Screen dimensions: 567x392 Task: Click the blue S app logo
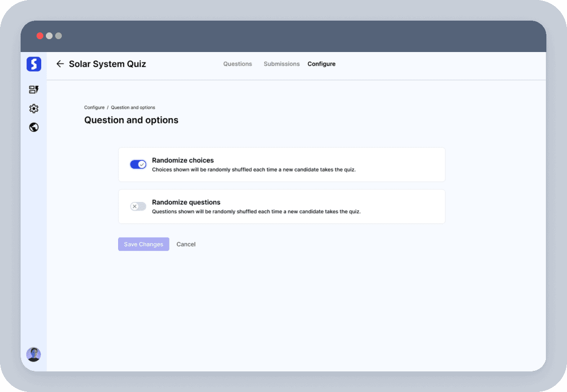coord(34,64)
